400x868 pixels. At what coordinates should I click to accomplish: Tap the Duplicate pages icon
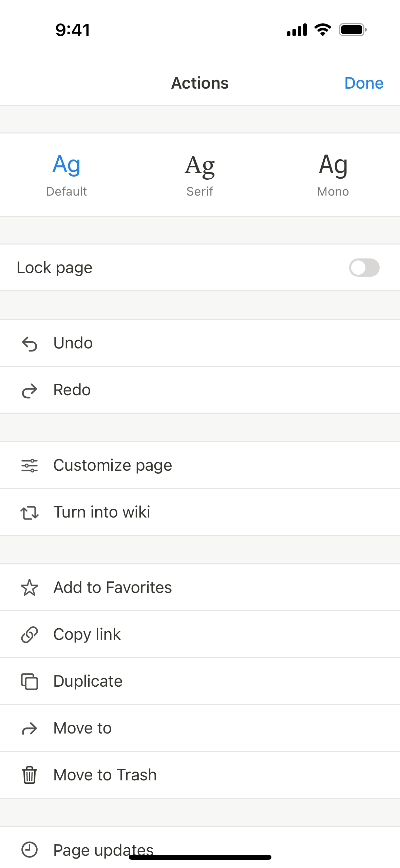pos(30,682)
